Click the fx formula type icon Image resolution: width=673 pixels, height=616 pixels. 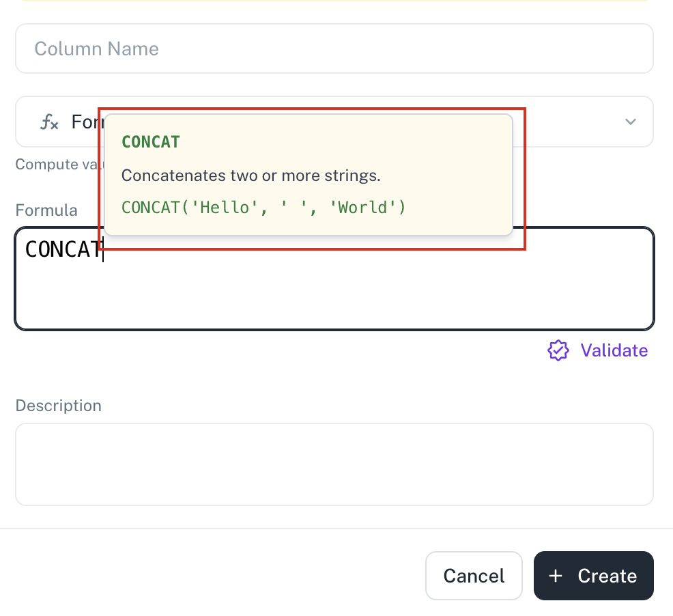coord(49,122)
